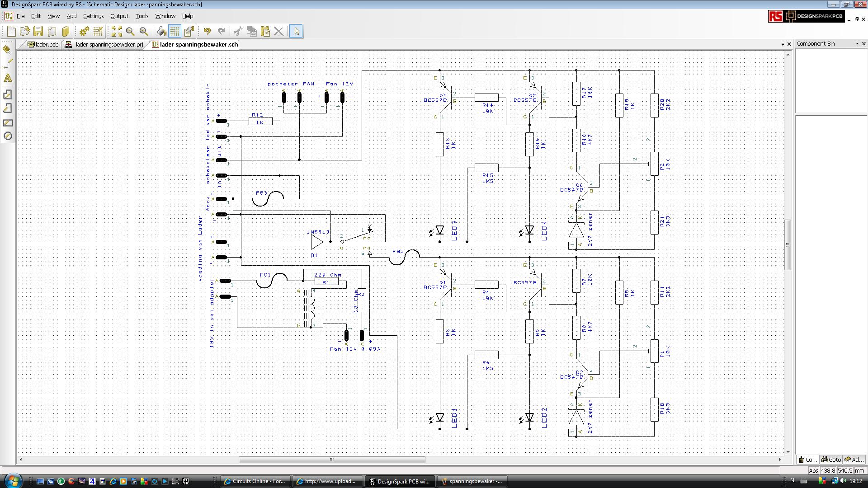Viewport: 868px width, 488px height.
Task: Select the Add Component tool
Action: point(7,50)
